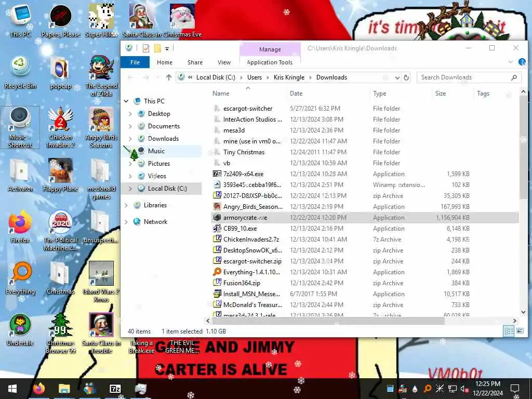Switch to the Home ribbon tab
Image resolution: width=532 pixels, height=399 pixels.
pos(165,62)
